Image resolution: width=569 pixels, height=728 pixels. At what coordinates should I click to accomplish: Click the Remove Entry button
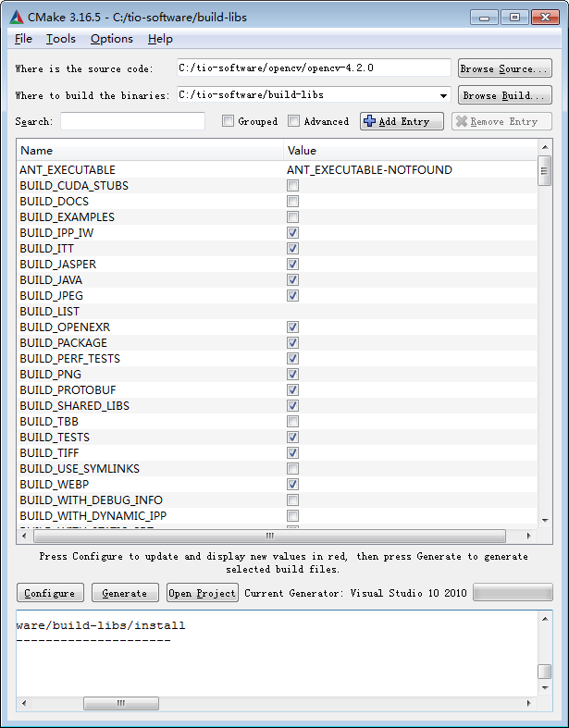pyautogui.click(x=501, y=121)
